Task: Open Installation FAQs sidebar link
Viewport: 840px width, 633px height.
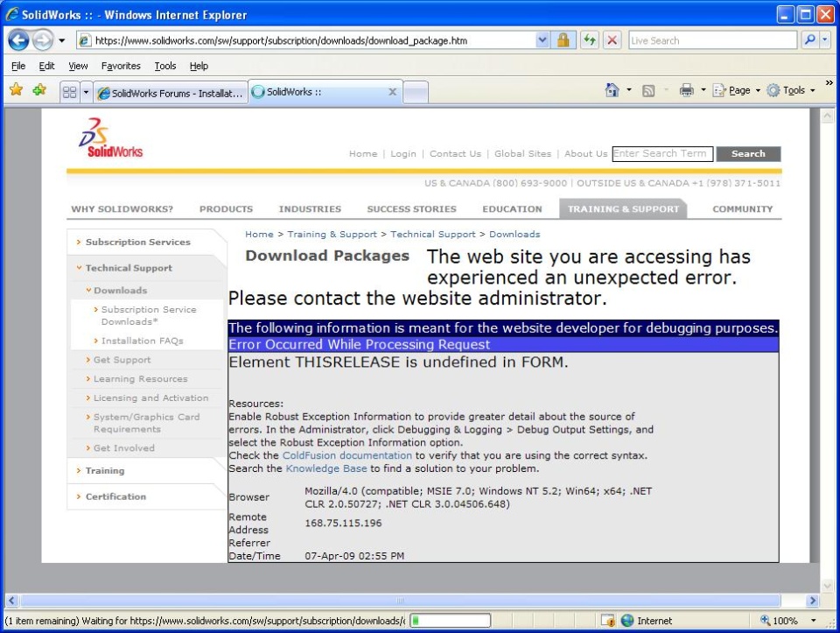Action: pos(142,341)
